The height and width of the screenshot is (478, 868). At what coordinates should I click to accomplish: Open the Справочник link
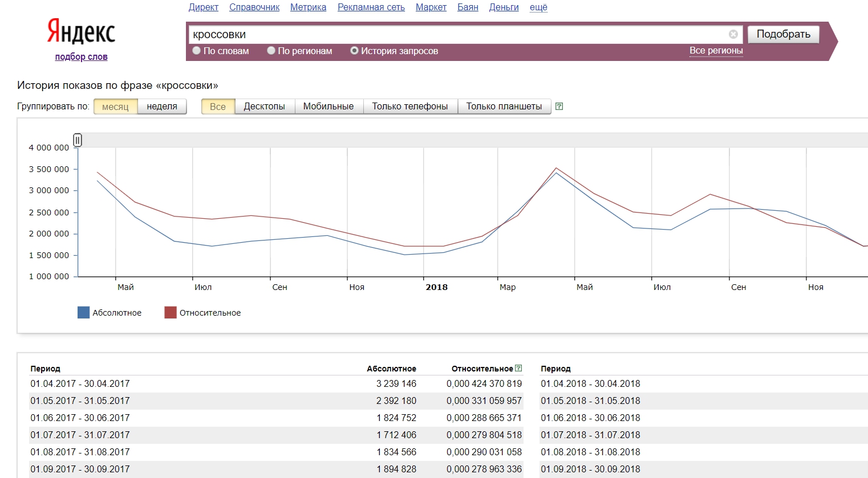[254, 7]
